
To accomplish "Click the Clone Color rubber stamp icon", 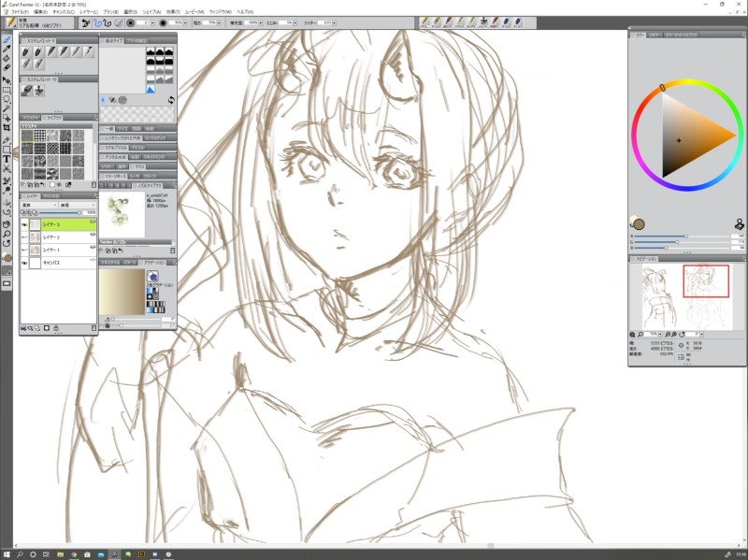I will 739,223.
